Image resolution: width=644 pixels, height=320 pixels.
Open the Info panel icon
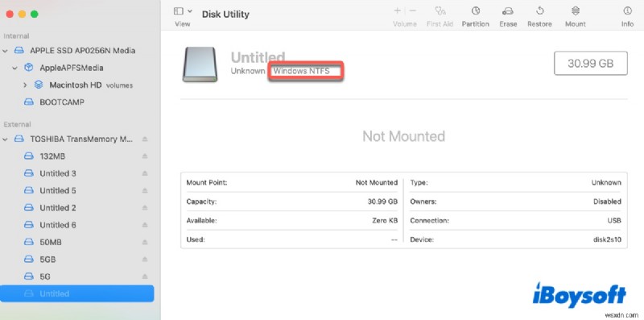click(x=627, y=11)
